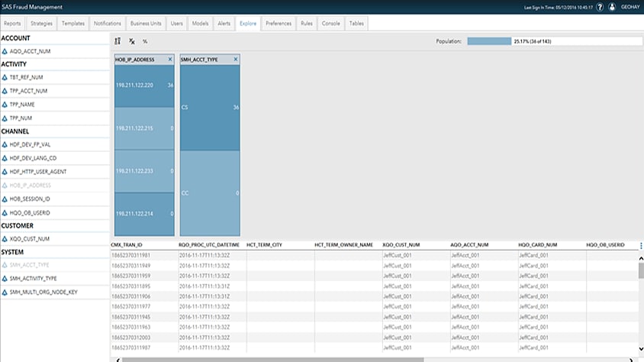644x362 pixels.
Task: Switch to the Alerts tab
Action: coord(224,24)
